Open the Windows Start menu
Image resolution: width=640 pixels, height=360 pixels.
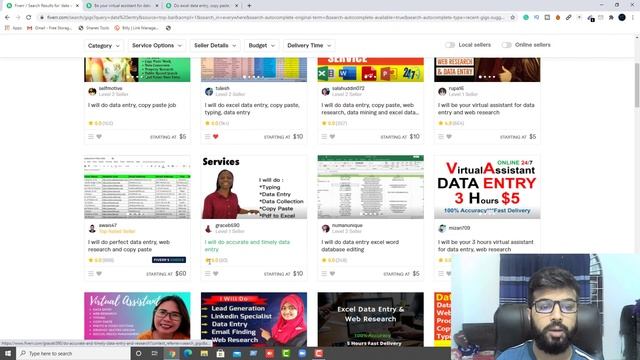[x=8, y=353]
